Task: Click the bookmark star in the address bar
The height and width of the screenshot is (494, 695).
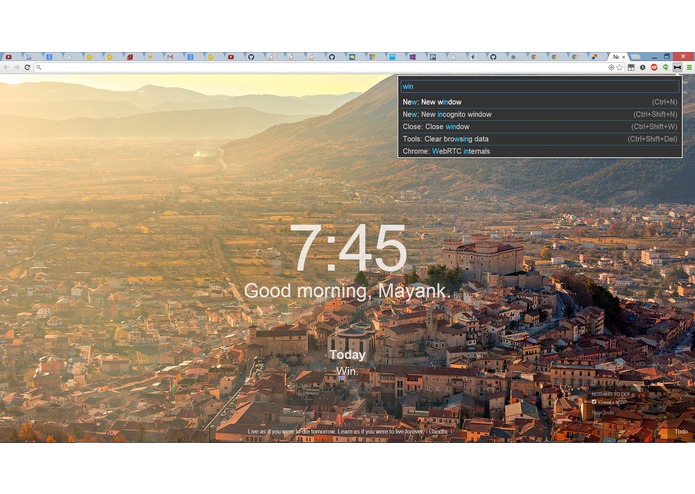Action: click(x=620, y=67)
